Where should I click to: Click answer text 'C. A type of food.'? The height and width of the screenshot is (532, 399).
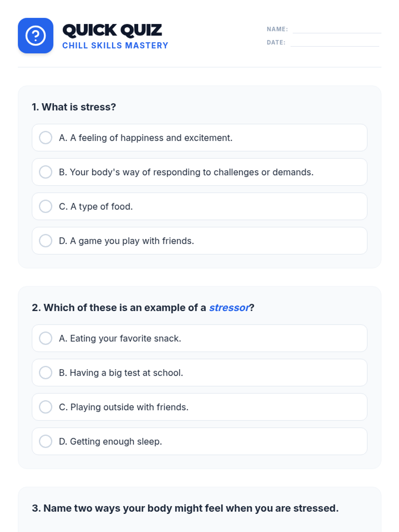(96, 206)
